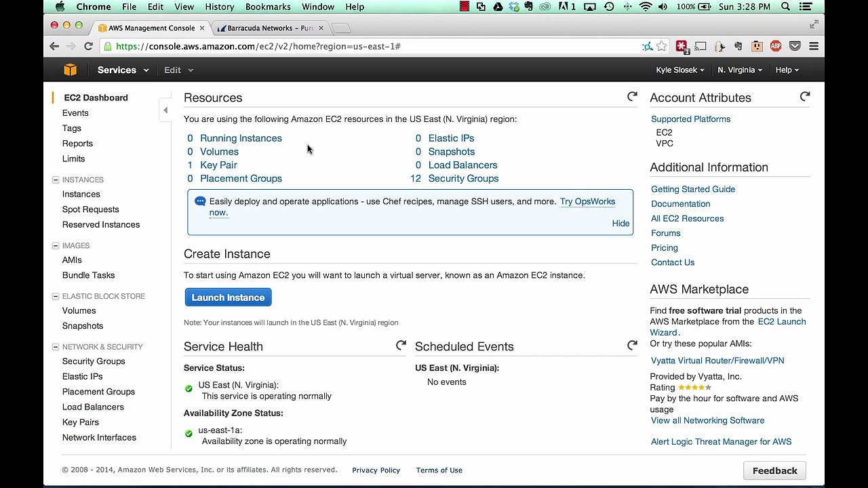This screenshot has height=488, width=868.
Task: Open the AWS Help dropdown
Action: point(787,70)
